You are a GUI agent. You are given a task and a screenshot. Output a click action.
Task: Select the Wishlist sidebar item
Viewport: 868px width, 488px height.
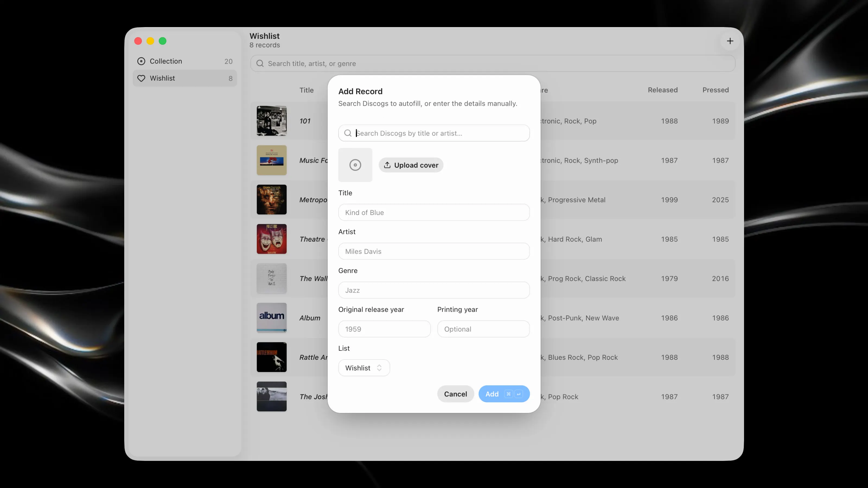click(x=185, y=78)
